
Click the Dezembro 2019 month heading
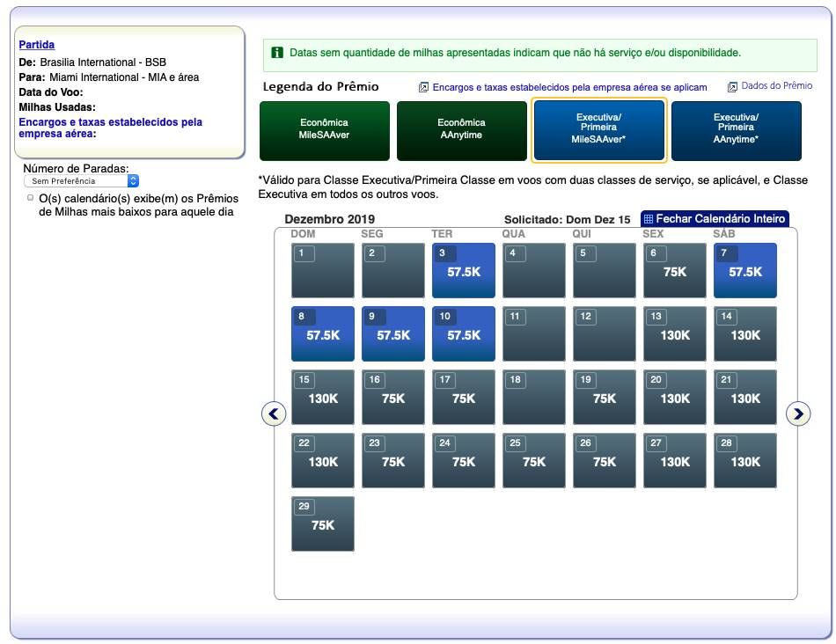coord(329,219)
